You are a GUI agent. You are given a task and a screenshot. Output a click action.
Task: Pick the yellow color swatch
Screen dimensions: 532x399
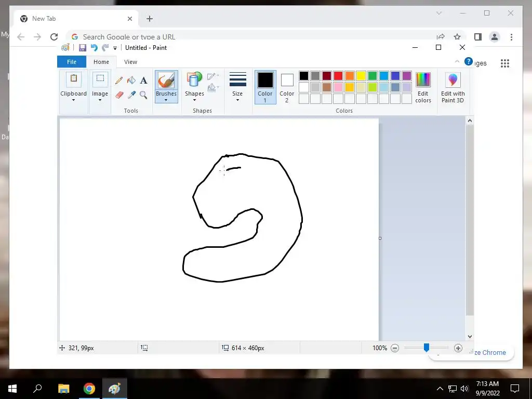(361, 76)
